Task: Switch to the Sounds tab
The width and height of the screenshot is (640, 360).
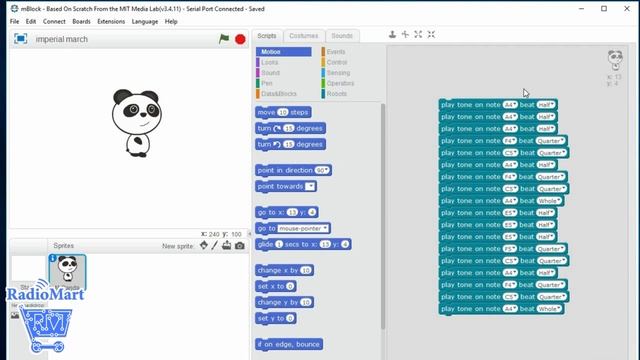Action: click(342, 36)
